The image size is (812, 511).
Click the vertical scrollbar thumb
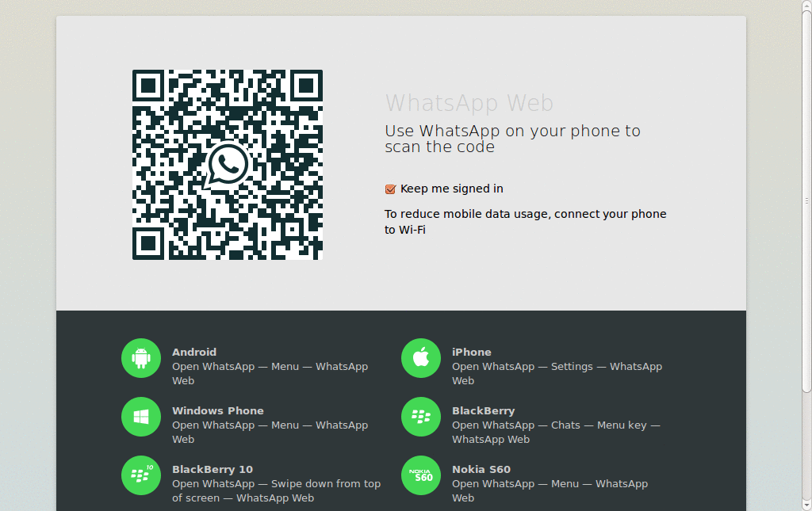[x=806, y=200]
